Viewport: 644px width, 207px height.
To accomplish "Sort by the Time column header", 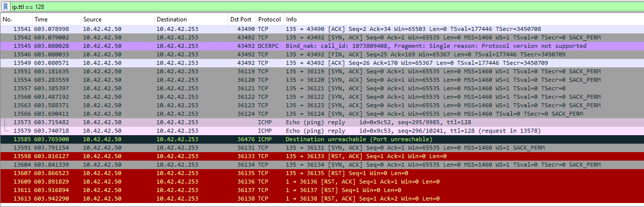I will click(56, 19).
